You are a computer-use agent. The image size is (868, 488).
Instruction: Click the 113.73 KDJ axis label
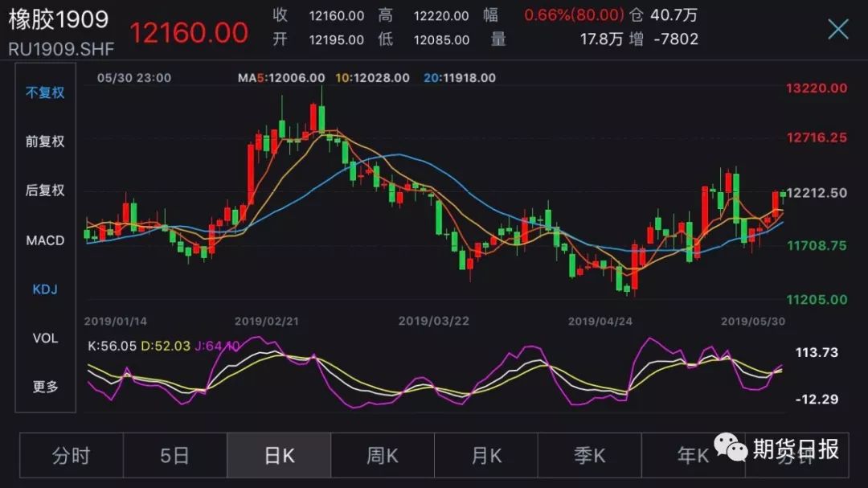click(x=817, y=352)
